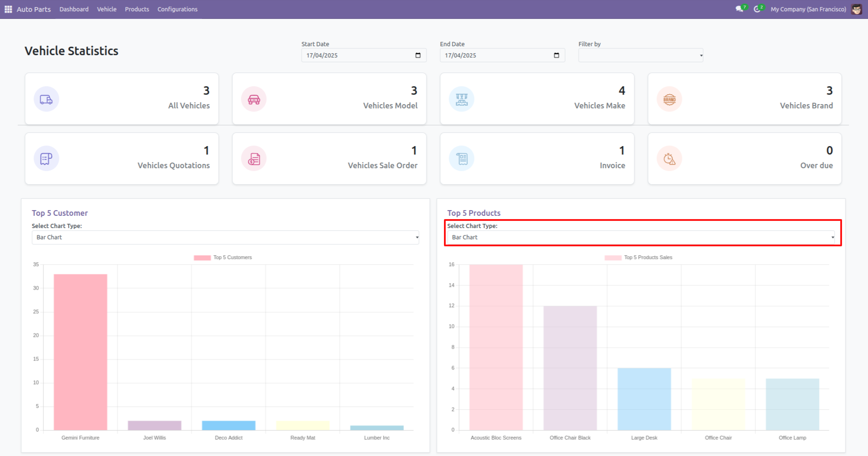The height and width of the screenshot is (456, 868).
Task: Click the All Vehicles truck icon
Action: pyautogui.click(x=46, y=99)
